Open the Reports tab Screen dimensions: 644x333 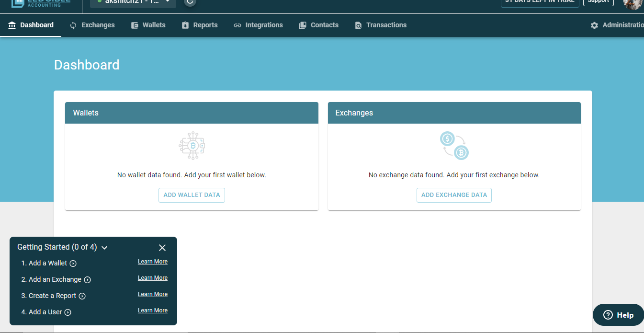pos(199,25)
